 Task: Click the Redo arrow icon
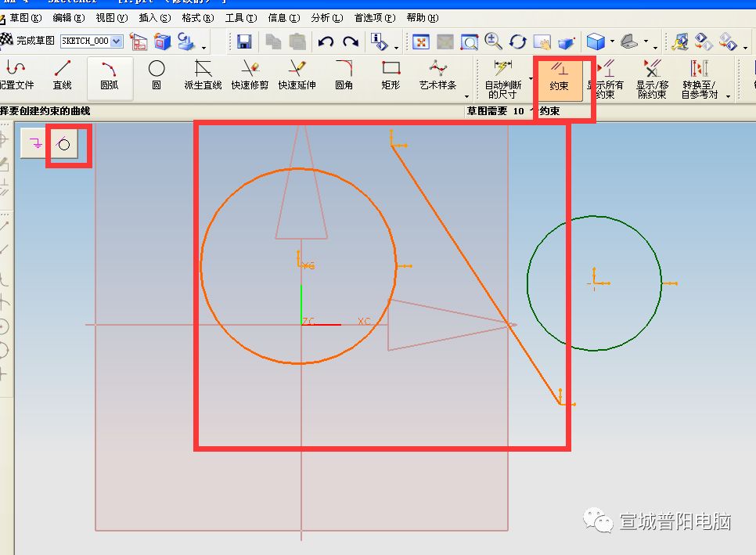coord(351,41)
